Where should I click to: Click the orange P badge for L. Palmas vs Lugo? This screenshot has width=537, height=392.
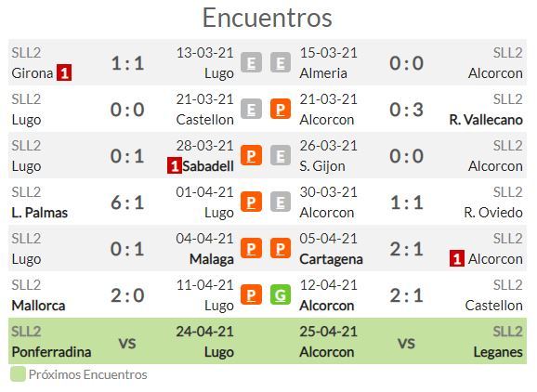(x=251, y=202)
